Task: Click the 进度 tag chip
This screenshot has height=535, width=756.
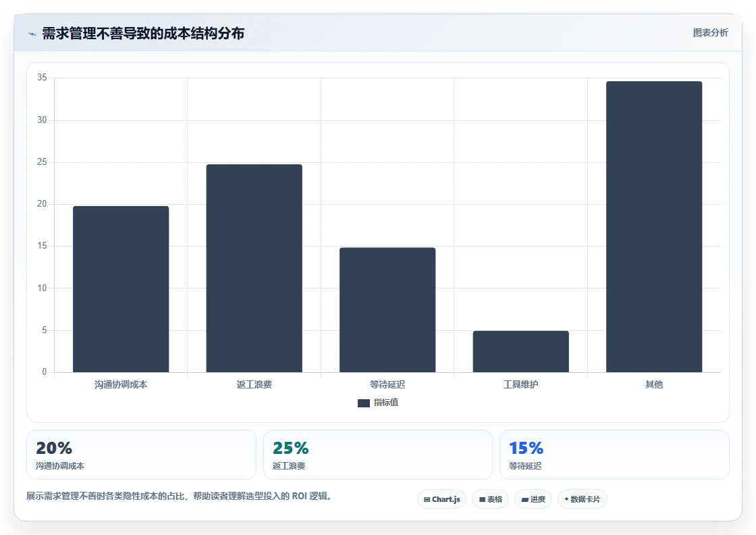Action: tap(533, 499)
